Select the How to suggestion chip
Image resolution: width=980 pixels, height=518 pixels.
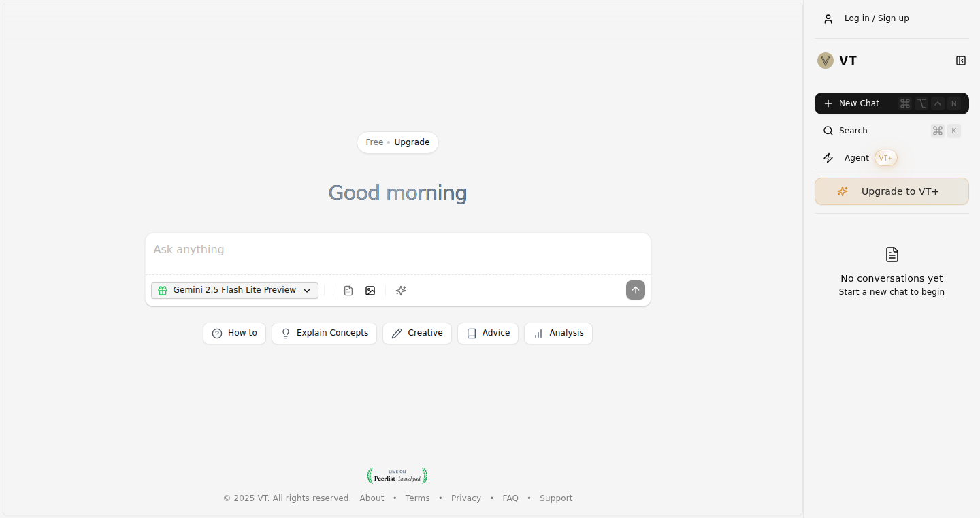tap(234, 334)
